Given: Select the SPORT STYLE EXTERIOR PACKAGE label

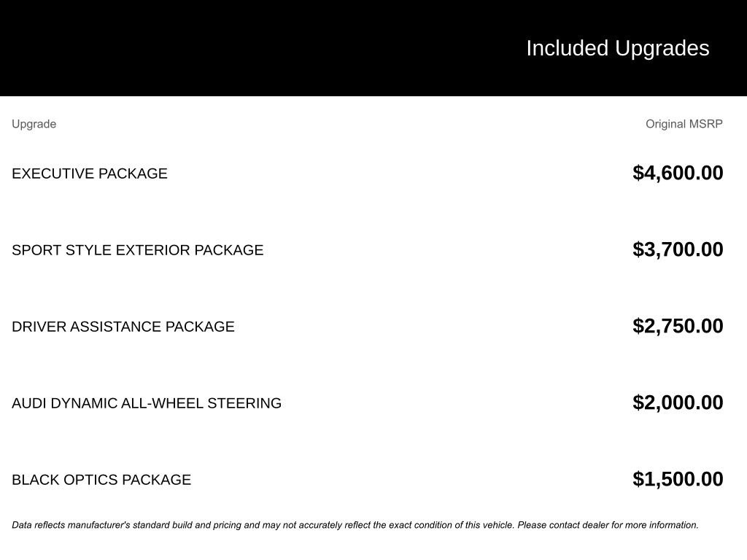Looking at the screenshot, I should tap(137, 250).
